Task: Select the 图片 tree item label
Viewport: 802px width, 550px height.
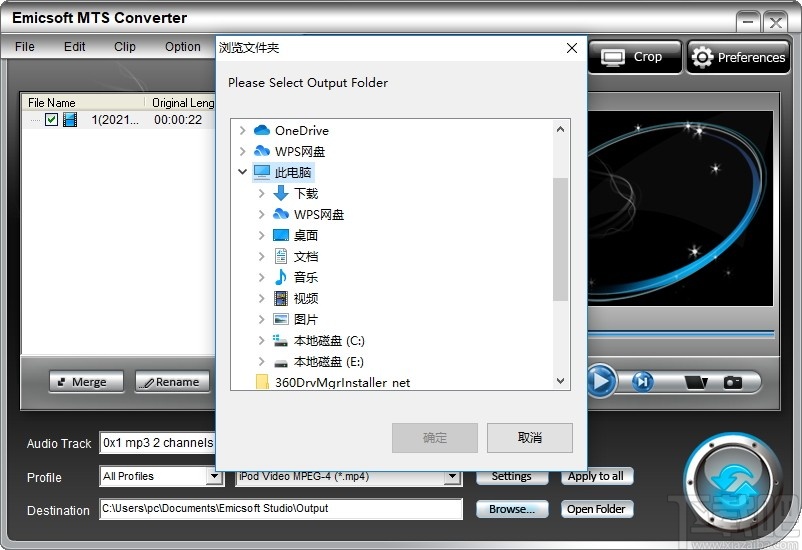Action: [306, 319]
